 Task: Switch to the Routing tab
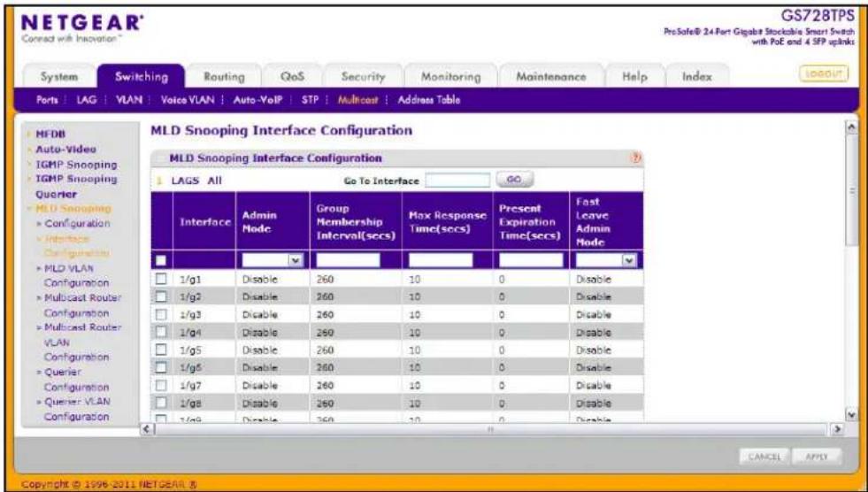pos(224,77)
